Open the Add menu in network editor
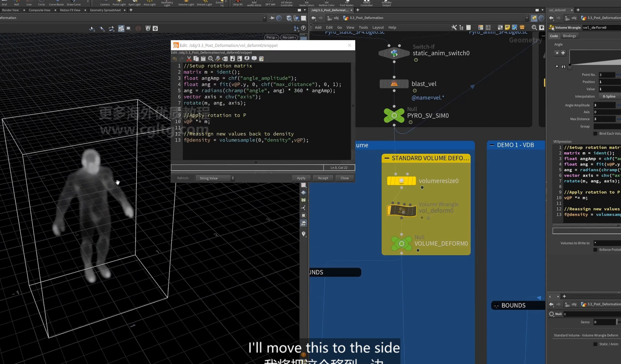This screenshot has height=364, width=621. pyautogui.click(x=318, y=28)
